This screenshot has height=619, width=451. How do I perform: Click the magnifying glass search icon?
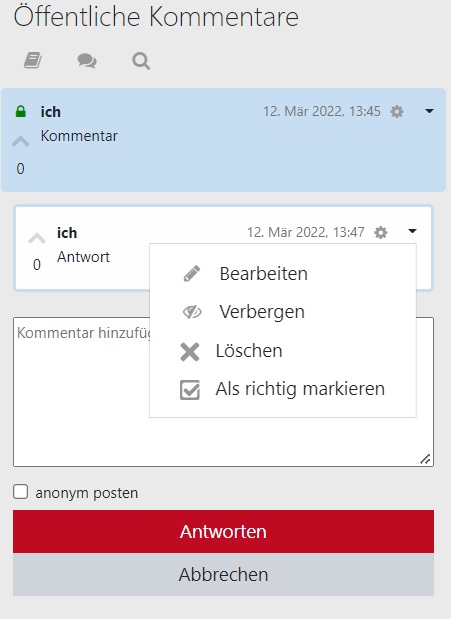141,61
